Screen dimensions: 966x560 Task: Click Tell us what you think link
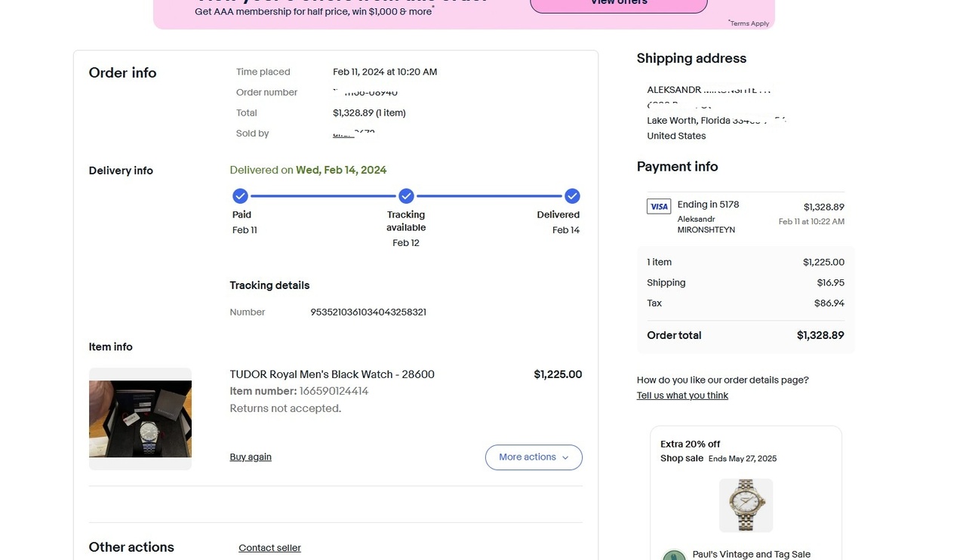[682, 395]
